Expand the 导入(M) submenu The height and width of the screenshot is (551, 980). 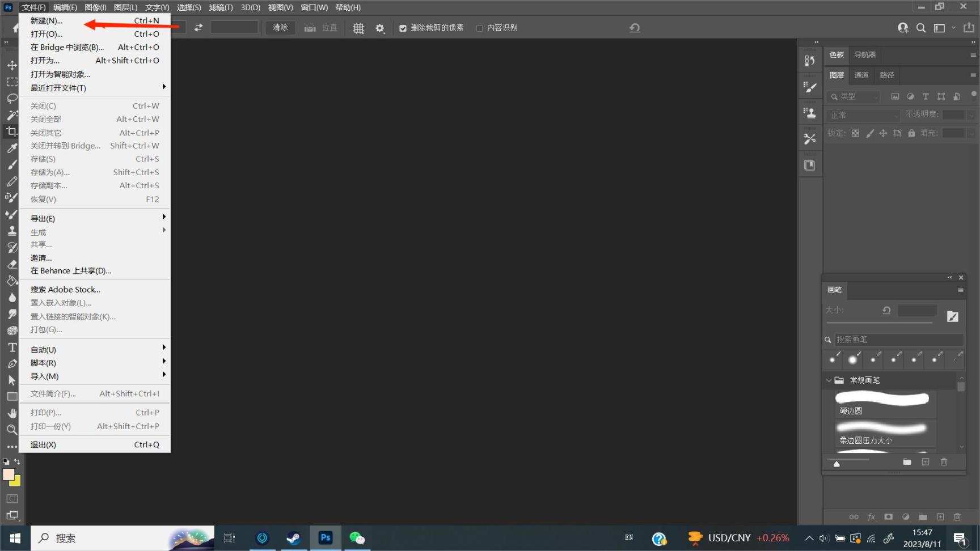click(x=95, y=376)
